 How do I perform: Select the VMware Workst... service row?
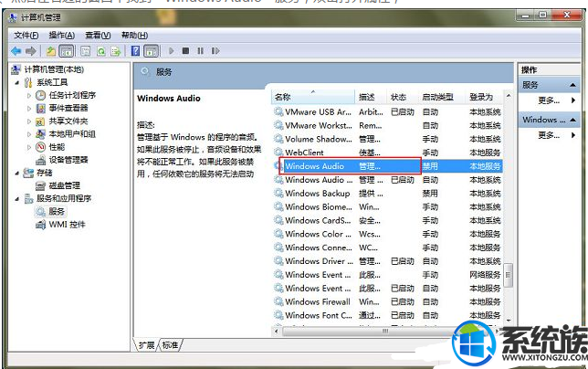387,126
